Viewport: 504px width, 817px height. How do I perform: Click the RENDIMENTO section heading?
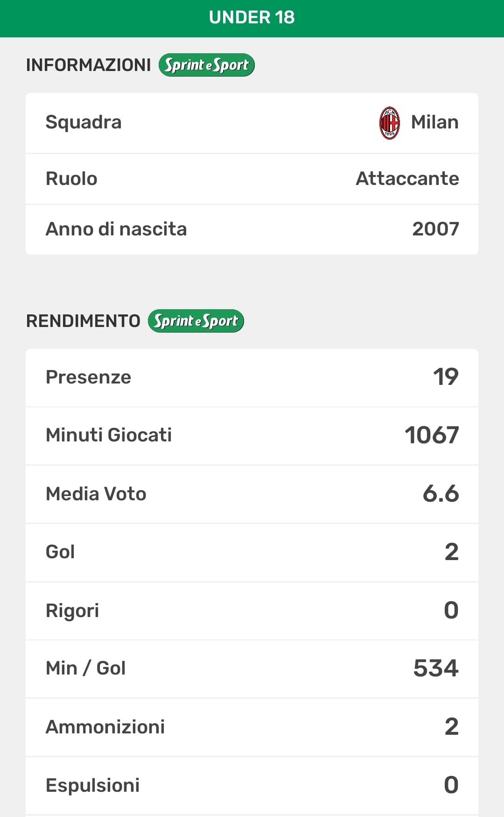[x=83, y=321]
